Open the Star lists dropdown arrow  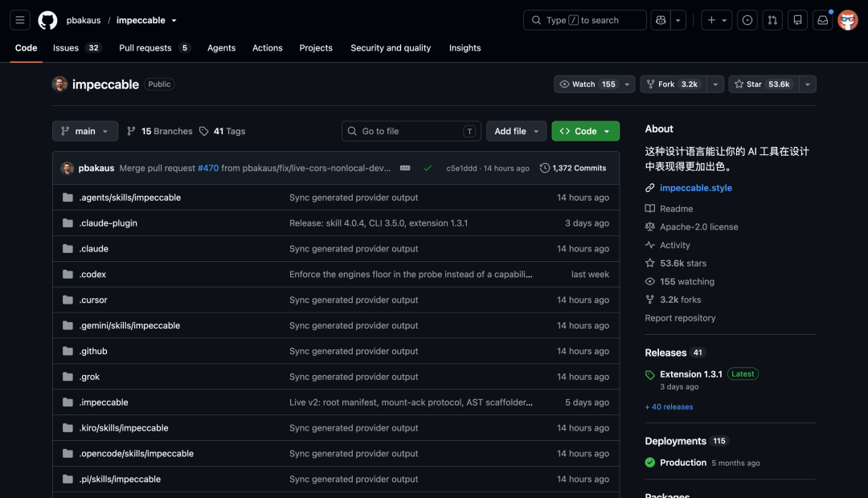(808, 84)
